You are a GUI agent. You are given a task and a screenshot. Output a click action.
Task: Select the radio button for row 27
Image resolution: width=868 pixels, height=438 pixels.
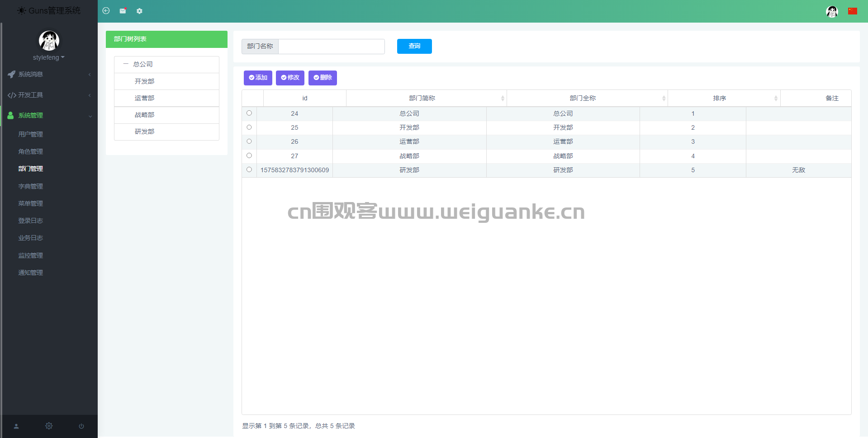point(249,155)
